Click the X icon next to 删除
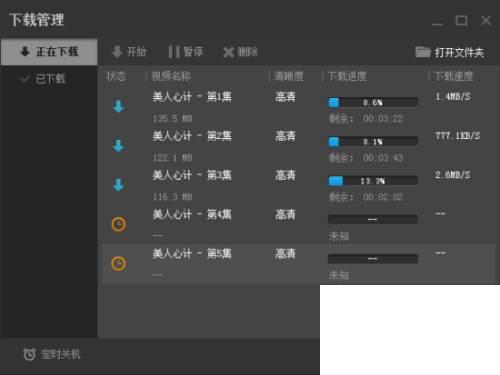The height and width of the screenshot is (375, 500). tap(228, 52)
